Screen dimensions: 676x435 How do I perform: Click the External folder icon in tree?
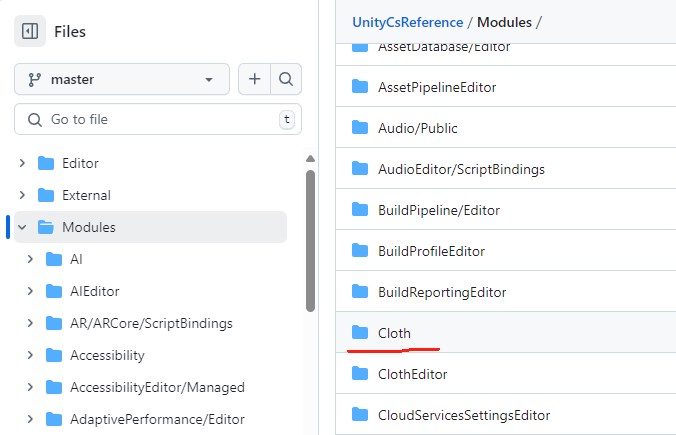(x=46, y=195)
